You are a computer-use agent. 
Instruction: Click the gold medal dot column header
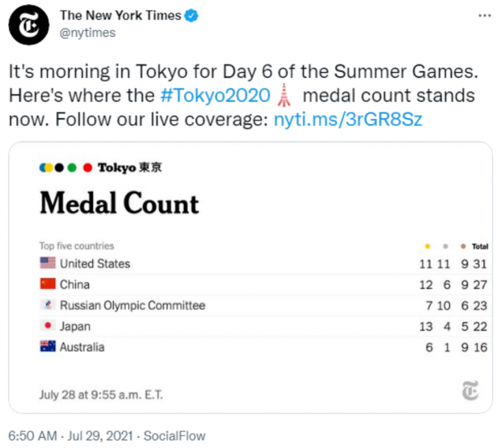[x=428, y=247]
